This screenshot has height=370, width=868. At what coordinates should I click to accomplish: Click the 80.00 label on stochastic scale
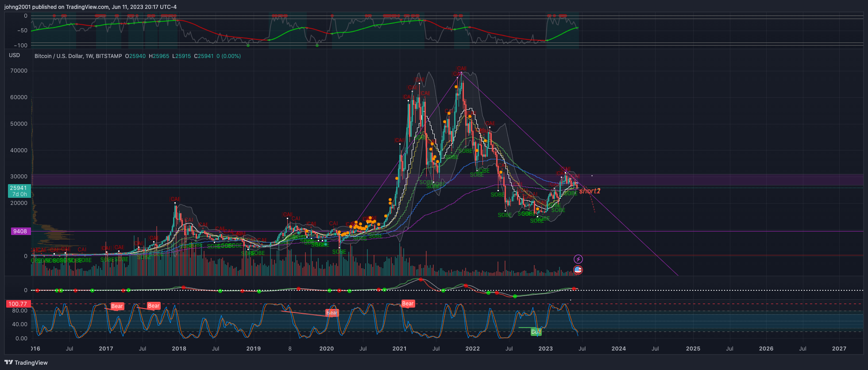point(20,311)
